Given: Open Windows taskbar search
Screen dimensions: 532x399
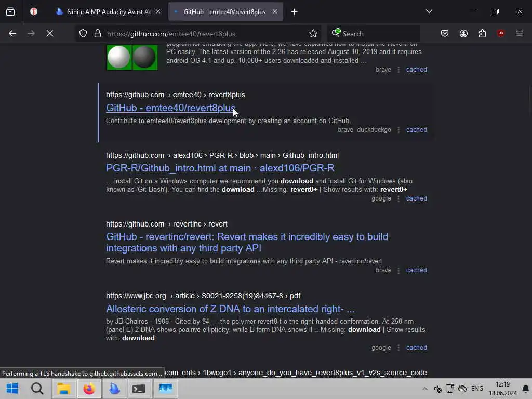Looking at the screenshot, I should coord(37,389).
